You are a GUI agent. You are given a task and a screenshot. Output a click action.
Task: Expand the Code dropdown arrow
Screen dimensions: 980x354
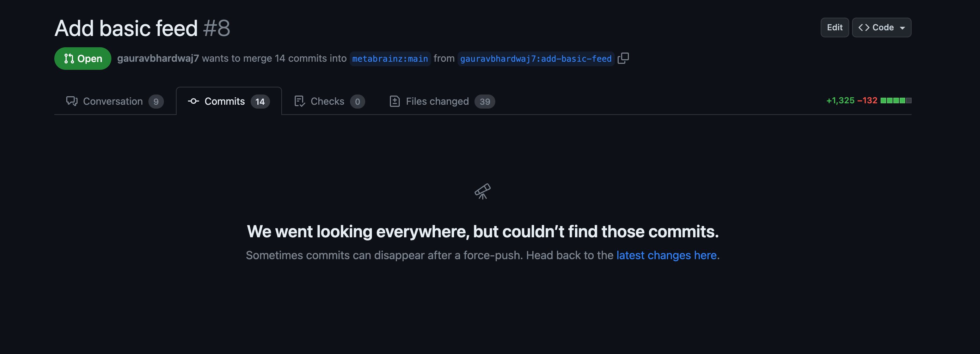(902, 28)
